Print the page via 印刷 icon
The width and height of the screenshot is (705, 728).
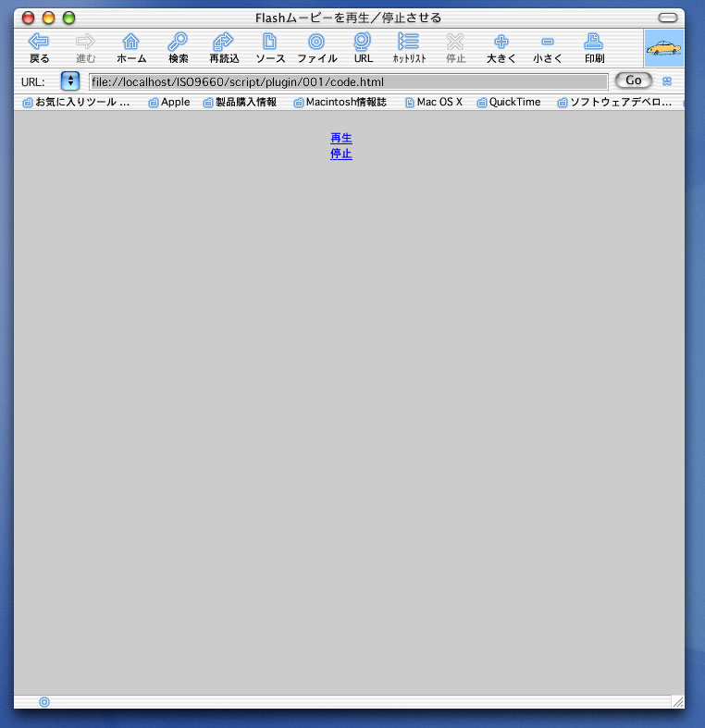point(594,42)
